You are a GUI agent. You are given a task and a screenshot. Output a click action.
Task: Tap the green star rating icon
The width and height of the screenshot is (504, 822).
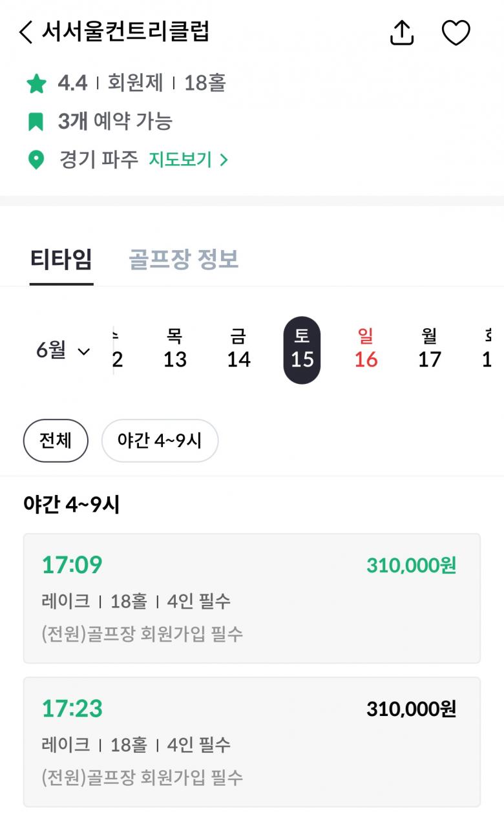36,83
